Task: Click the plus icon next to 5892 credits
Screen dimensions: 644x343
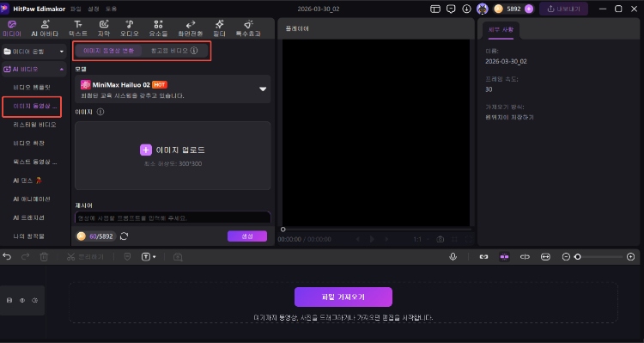Action: pyautogui.click(x=529, y=9)
